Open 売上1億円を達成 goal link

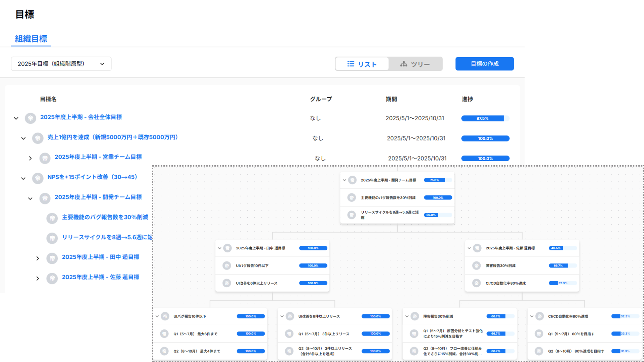click(112, 137)
